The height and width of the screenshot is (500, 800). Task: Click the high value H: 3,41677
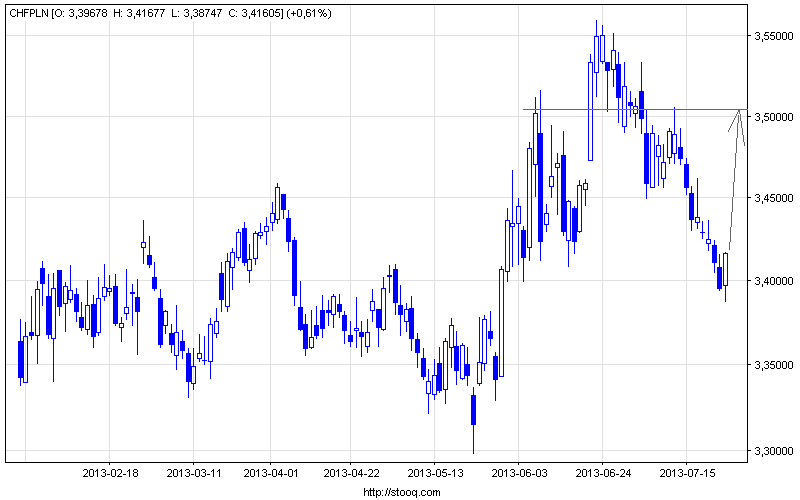pos(139,14)
